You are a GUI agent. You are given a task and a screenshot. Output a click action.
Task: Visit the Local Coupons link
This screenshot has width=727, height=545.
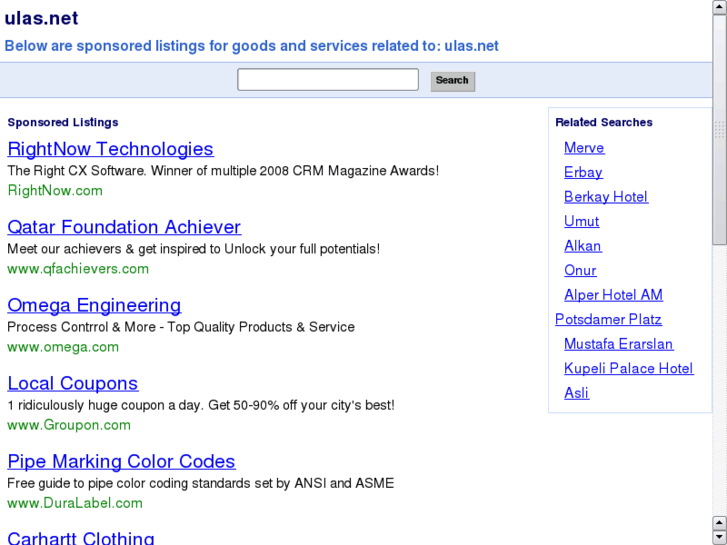pos(73,383)
